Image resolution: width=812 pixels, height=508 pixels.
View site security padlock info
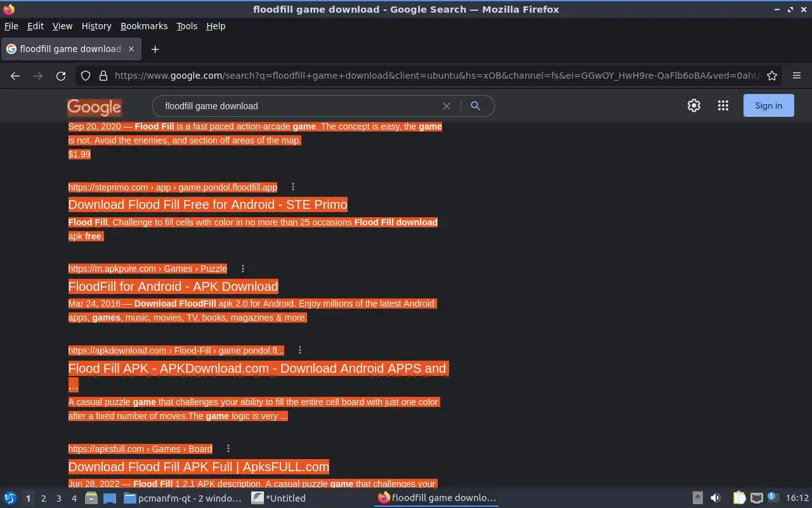point(103,76)
